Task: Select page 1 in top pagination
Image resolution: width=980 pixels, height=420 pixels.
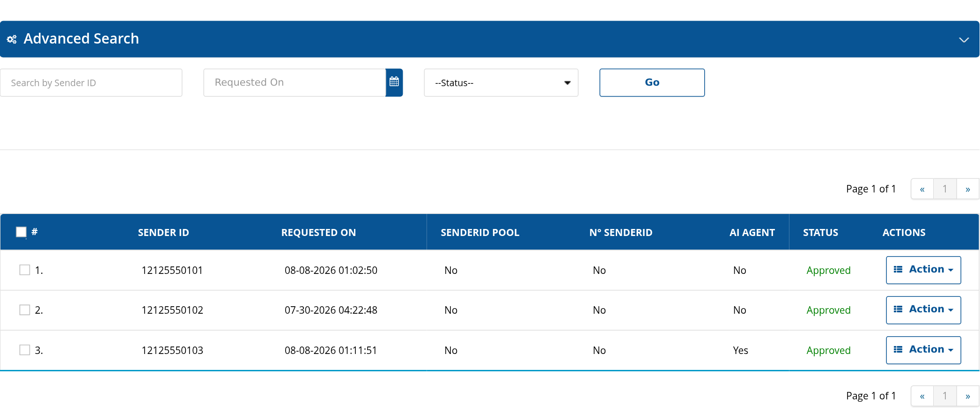Action: pyautogui.click(x=945, y=189)
